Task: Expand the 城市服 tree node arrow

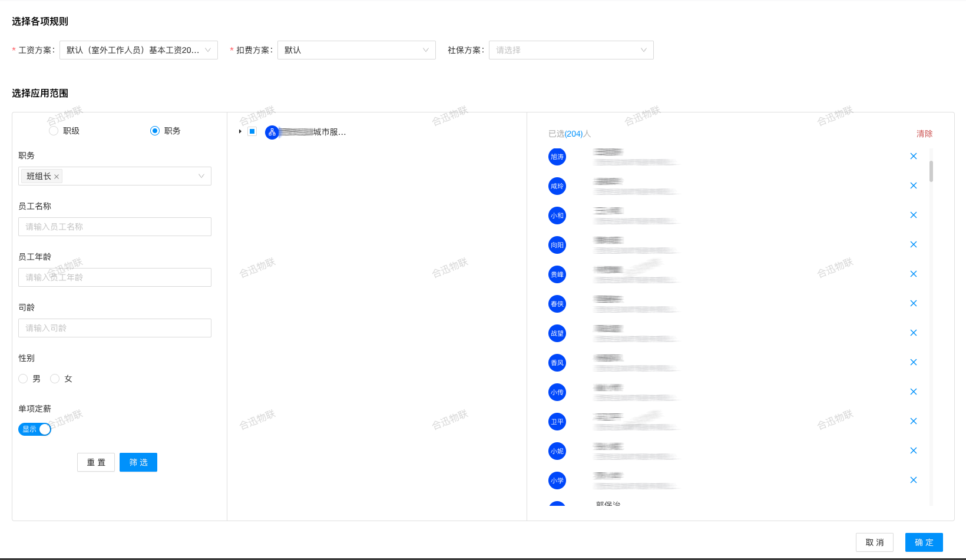Action: [x=240, y=131]
